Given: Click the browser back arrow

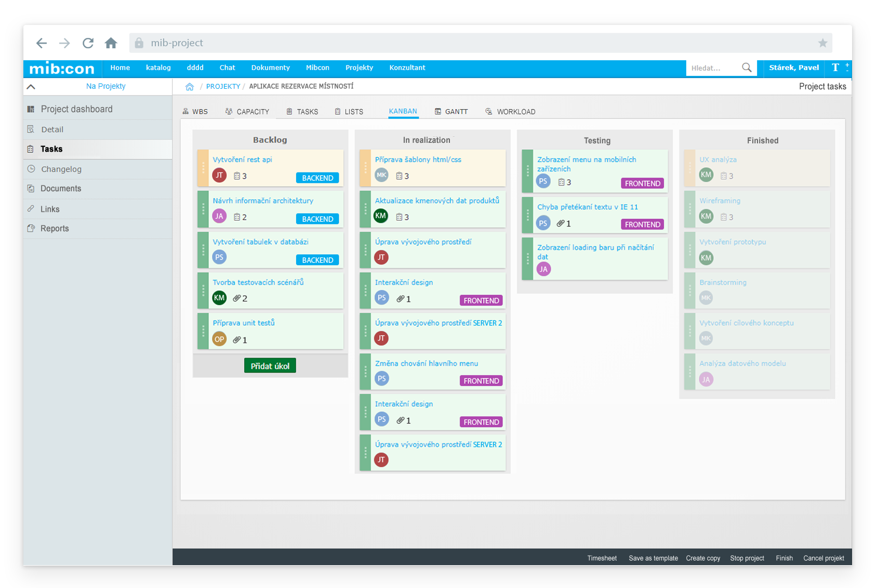Looking at the screenshot, I should click(x=42, y=43).
